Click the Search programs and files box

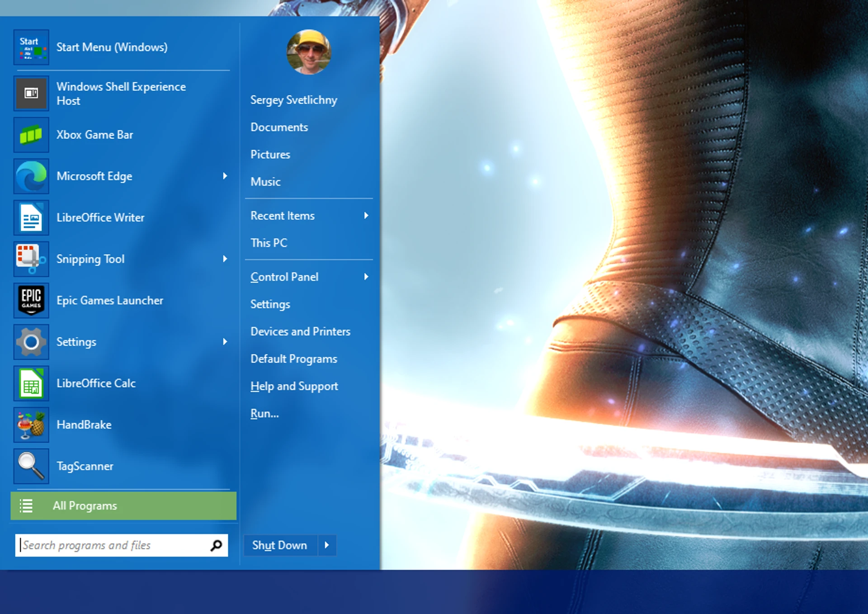(122, 546)
